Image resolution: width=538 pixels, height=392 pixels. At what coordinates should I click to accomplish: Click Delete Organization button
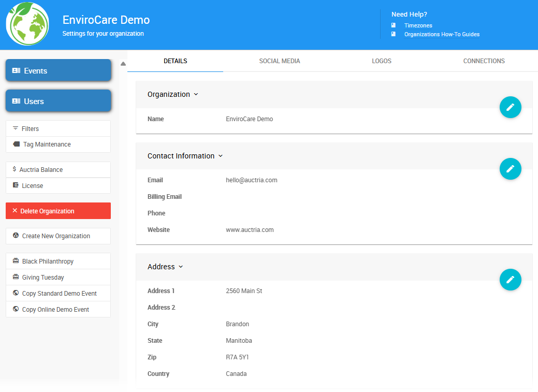point(58,211)
